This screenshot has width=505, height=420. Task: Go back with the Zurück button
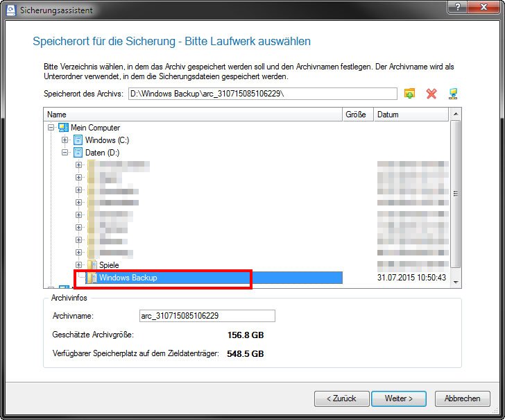(342, 398)
